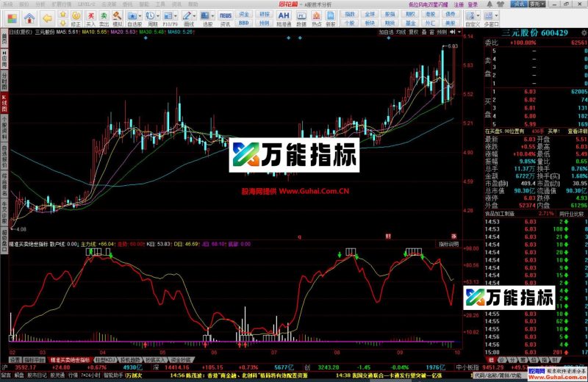Open 模拟 simulated trading gavel icon
The width and height of the screenshot is (588, 382).
pos(118,18)
